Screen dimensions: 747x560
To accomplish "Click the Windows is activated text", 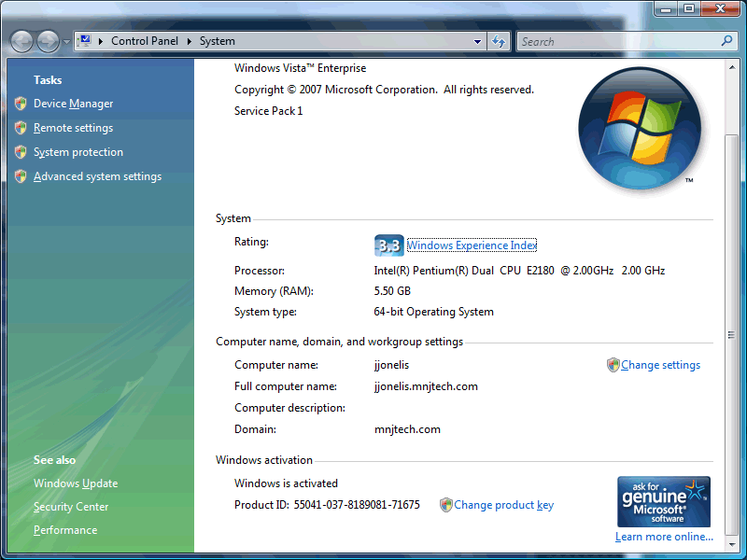I will [286, 483].
